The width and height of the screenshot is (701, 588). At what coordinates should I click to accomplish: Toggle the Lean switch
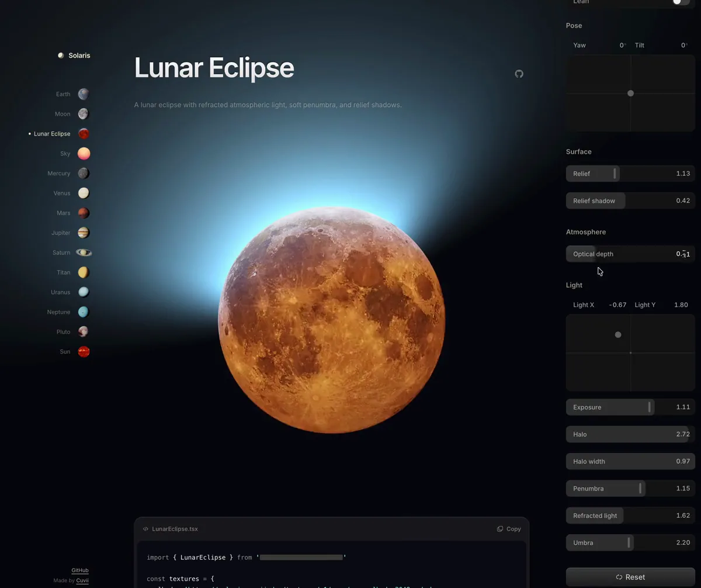coord(681,2)
